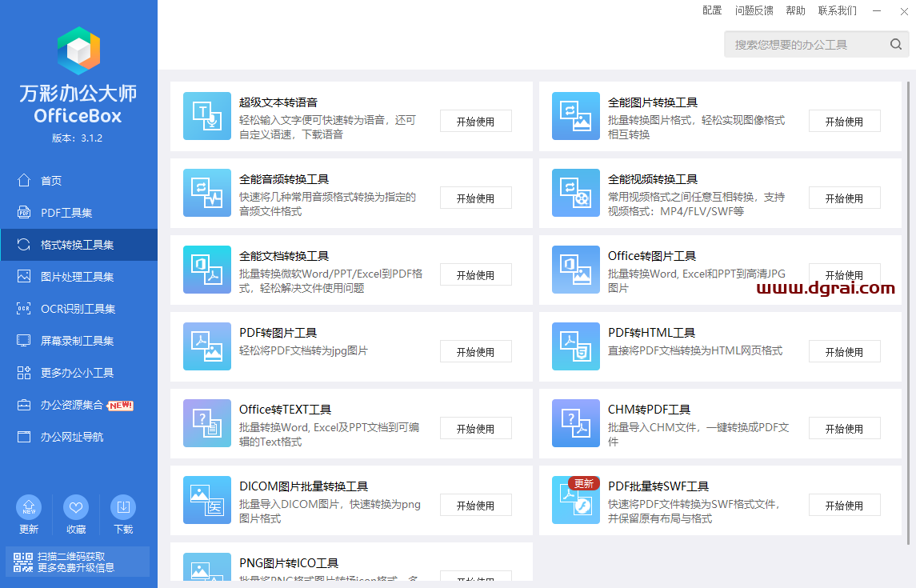Start PDF转HTML工具 via 开始使用
Screen dimensions: 916x588
844,351
